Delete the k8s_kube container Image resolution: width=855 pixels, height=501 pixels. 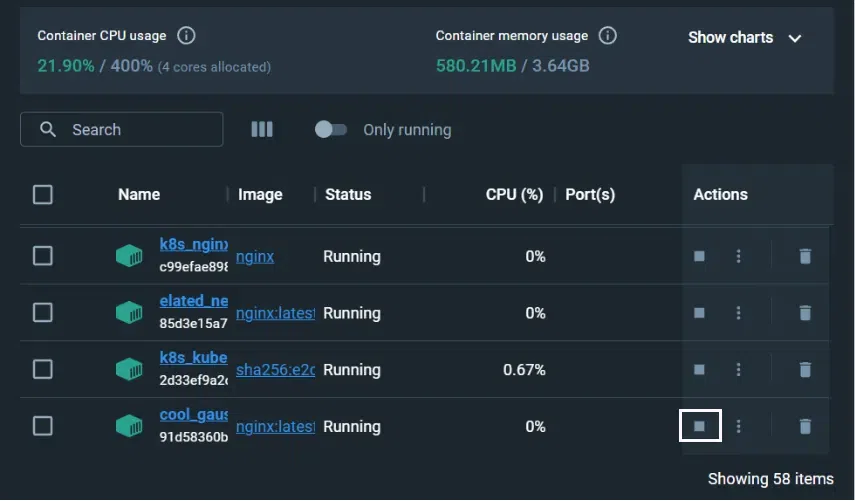point(805,370)
